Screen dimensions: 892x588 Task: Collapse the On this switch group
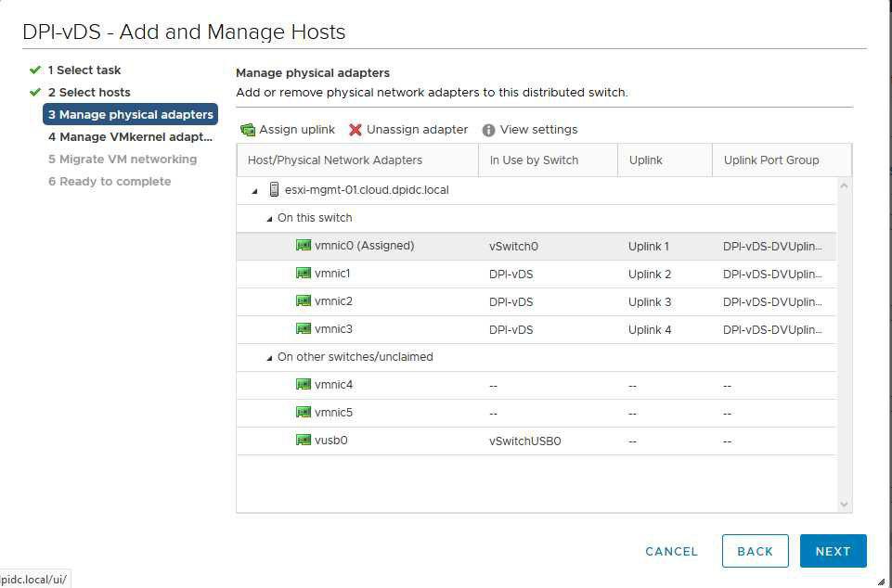click(x=270, y=219)
